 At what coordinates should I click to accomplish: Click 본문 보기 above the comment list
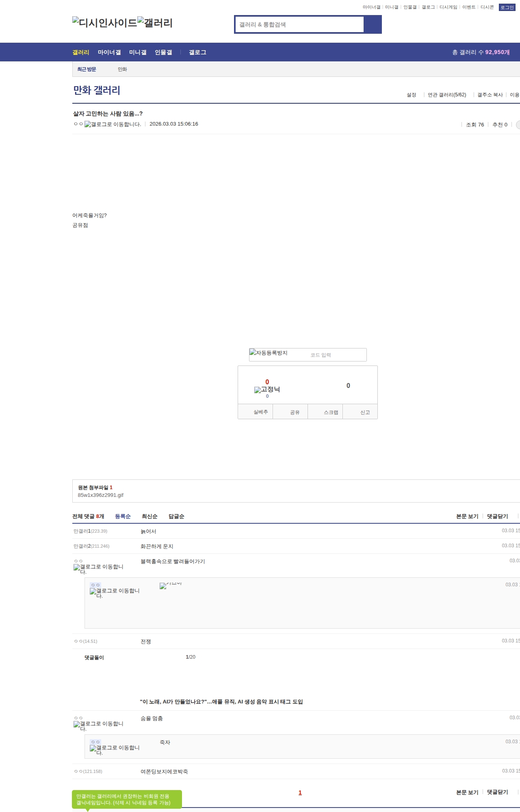pos(467,516)
